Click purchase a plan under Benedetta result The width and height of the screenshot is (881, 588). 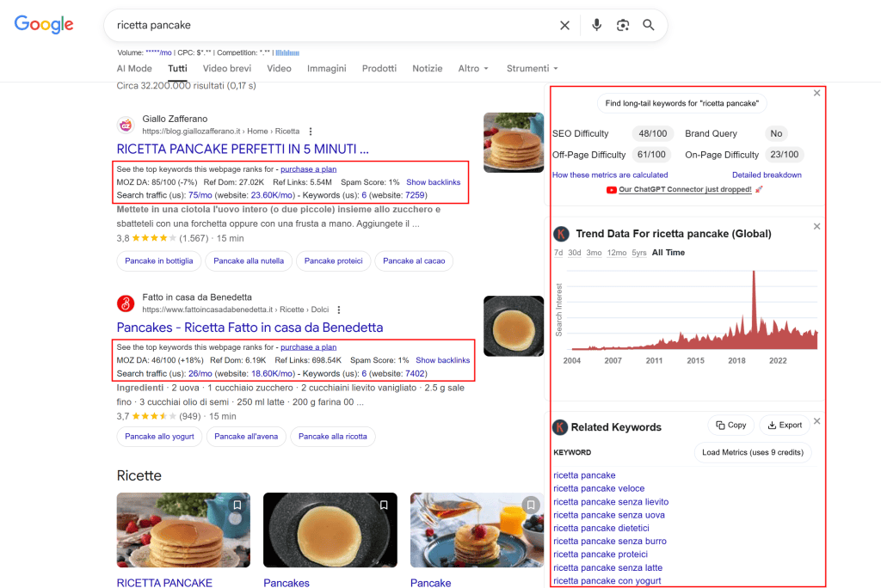coord(309,347)
